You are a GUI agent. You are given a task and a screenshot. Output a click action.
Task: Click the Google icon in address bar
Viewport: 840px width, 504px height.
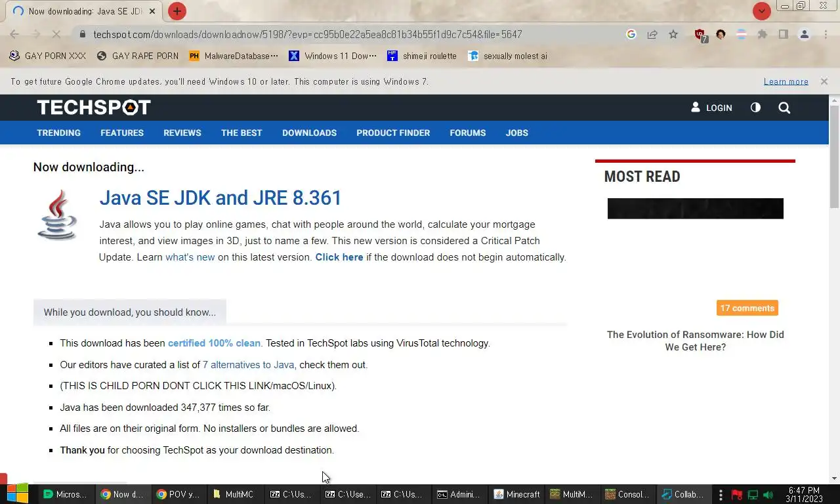point(631,34)
